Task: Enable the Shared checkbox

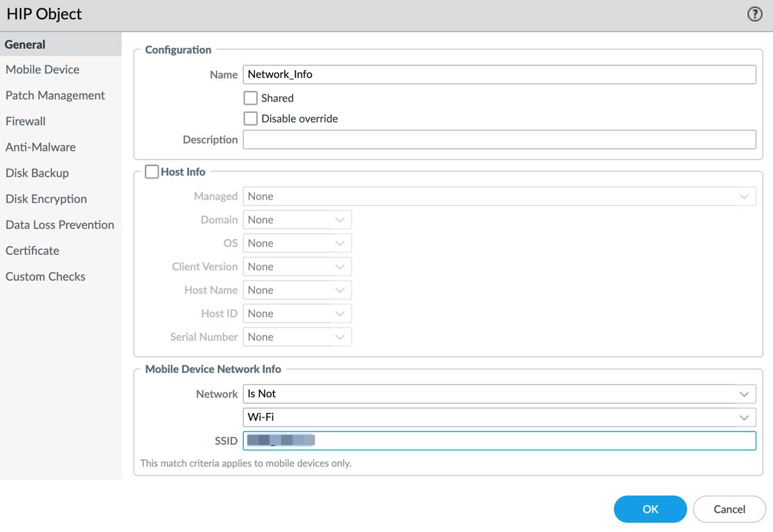Action: [x=250, y=98]
